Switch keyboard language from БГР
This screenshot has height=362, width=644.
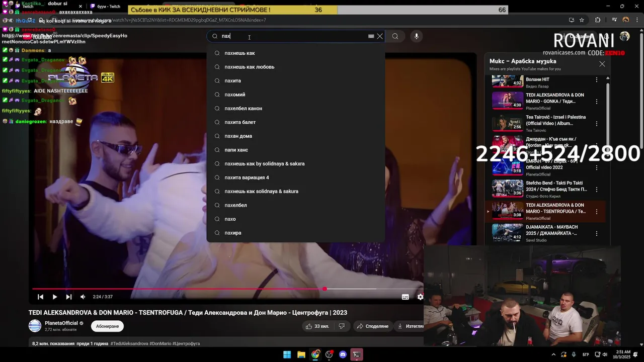pos(586,354)
